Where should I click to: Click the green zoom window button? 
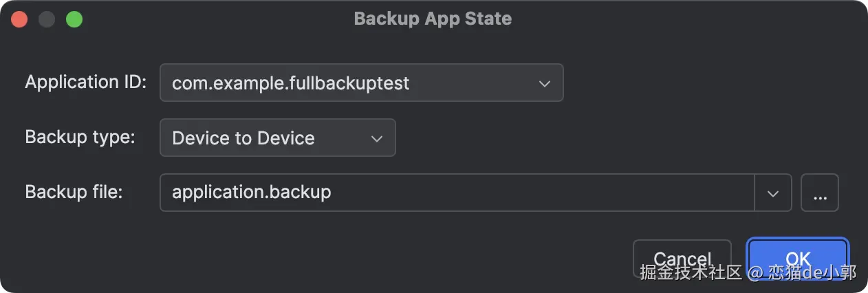pos(74,19)
